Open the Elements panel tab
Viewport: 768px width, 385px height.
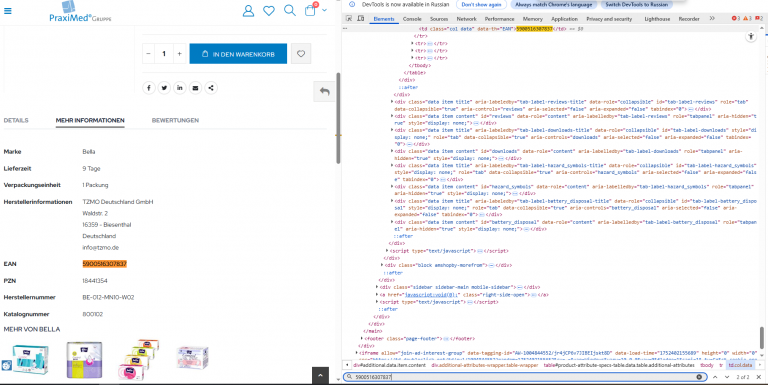point(384,19)
